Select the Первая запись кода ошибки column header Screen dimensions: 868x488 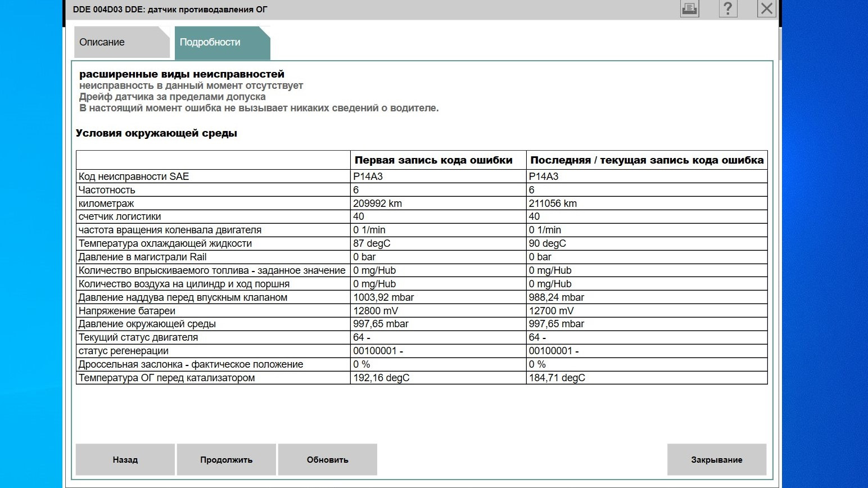[433, 160]
